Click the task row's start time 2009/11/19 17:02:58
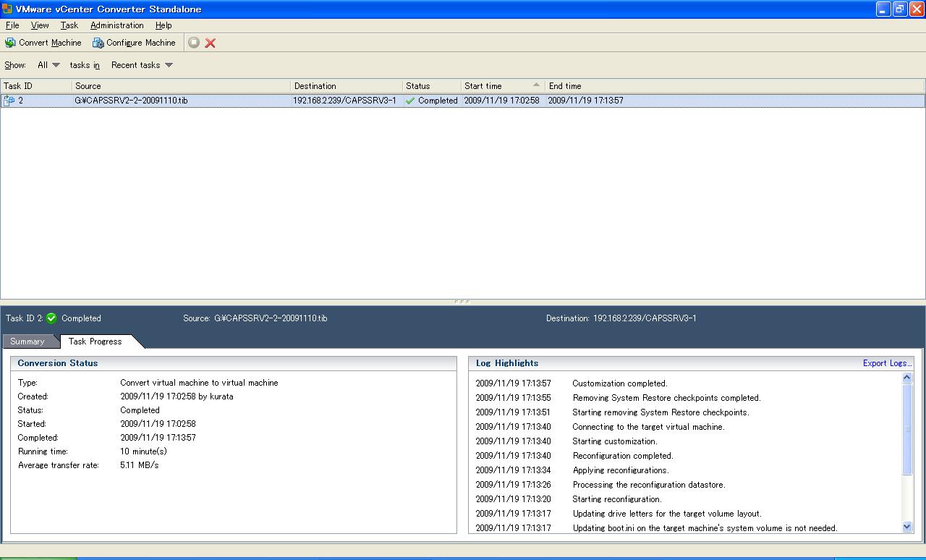Screen dimensions: 926x560 tap(501, 101)
